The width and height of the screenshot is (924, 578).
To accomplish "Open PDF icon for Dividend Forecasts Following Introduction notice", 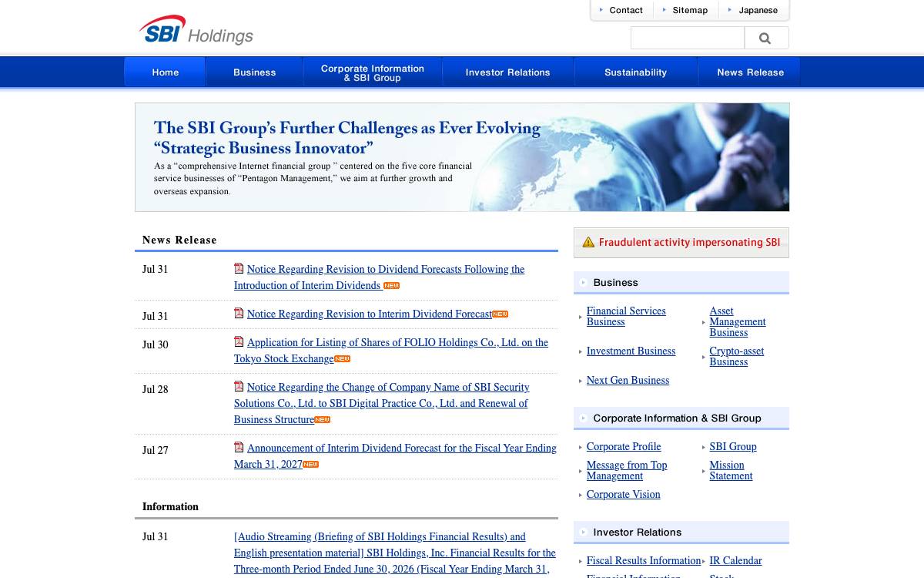I will [239, 269].
